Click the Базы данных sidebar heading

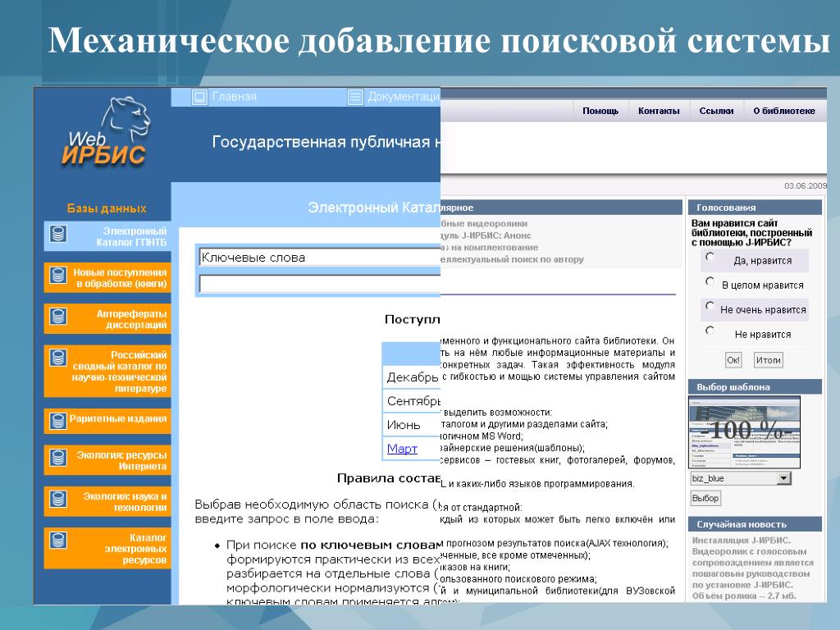coord(107,208)
